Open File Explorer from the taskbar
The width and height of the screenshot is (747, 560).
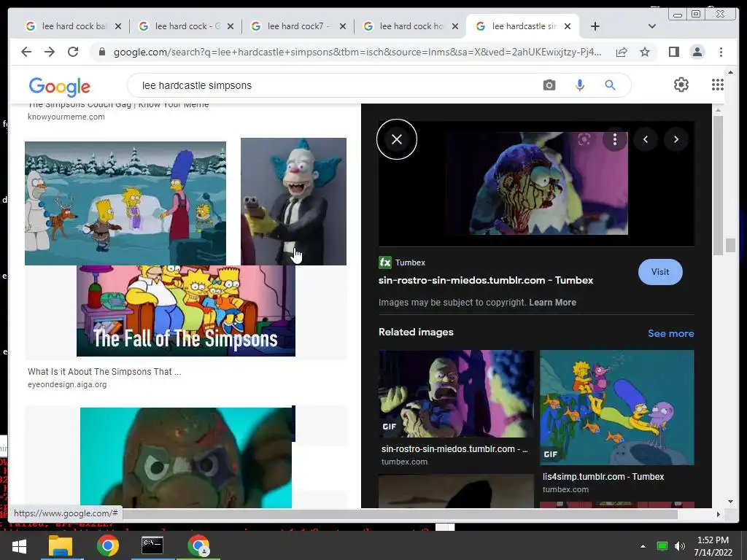(61, 545)
